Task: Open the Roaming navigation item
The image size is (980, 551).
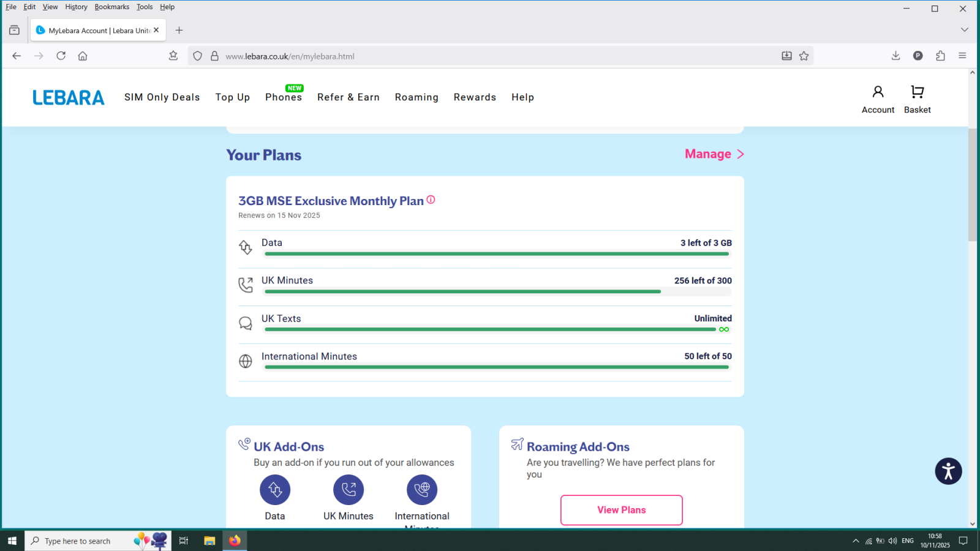Action: (x=417, y=97)
